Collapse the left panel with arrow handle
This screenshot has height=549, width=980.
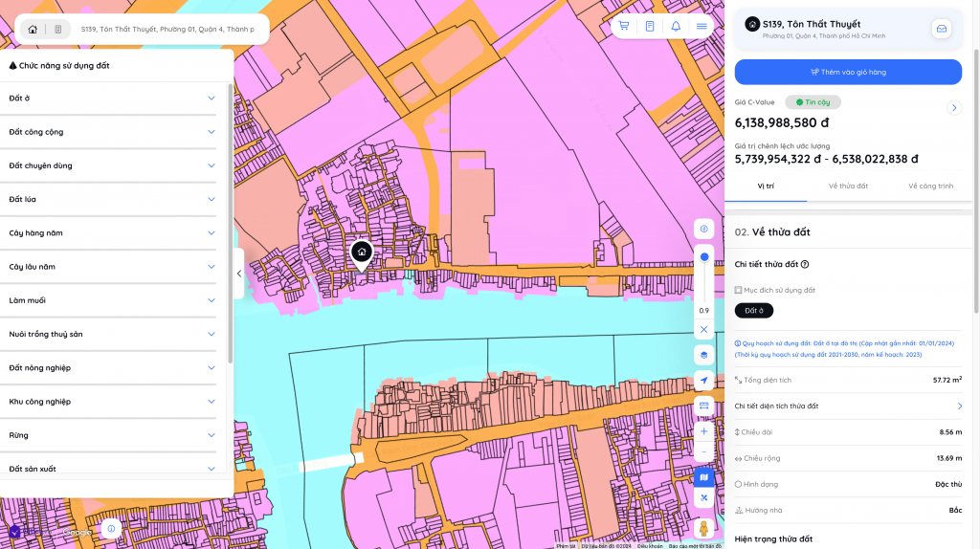pos(238,274)
